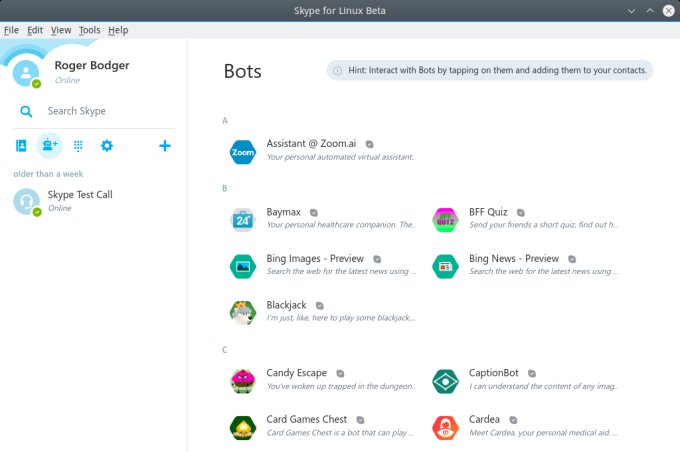This screenshot has width=680, height=452.
Task: Click the Card Games Chest icon
Action: pos(242,428)
